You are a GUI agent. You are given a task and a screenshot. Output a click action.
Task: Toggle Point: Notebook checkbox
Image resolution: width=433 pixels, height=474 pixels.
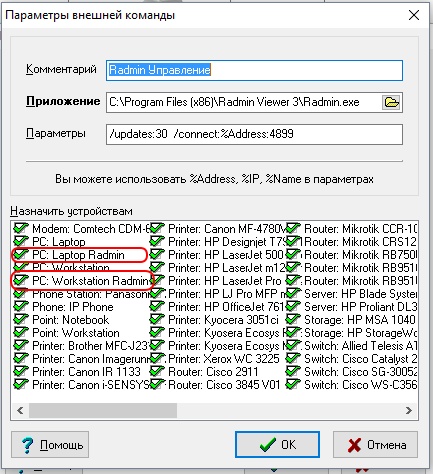tap(21, 320)
